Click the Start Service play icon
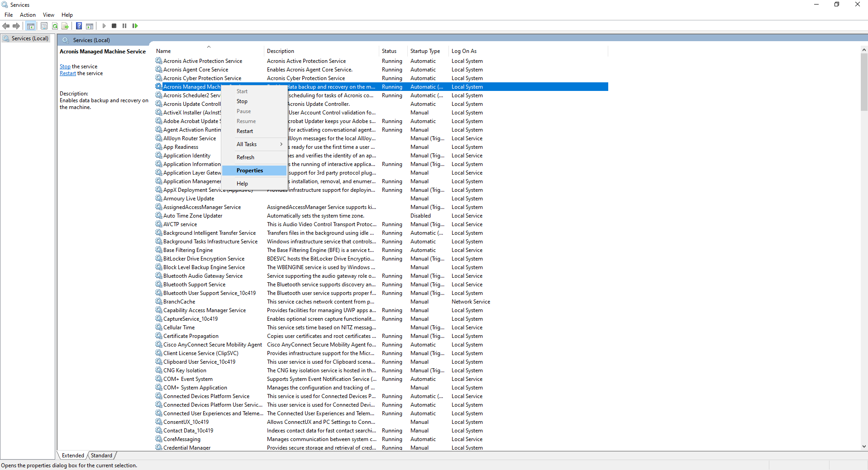 (104, 26)
